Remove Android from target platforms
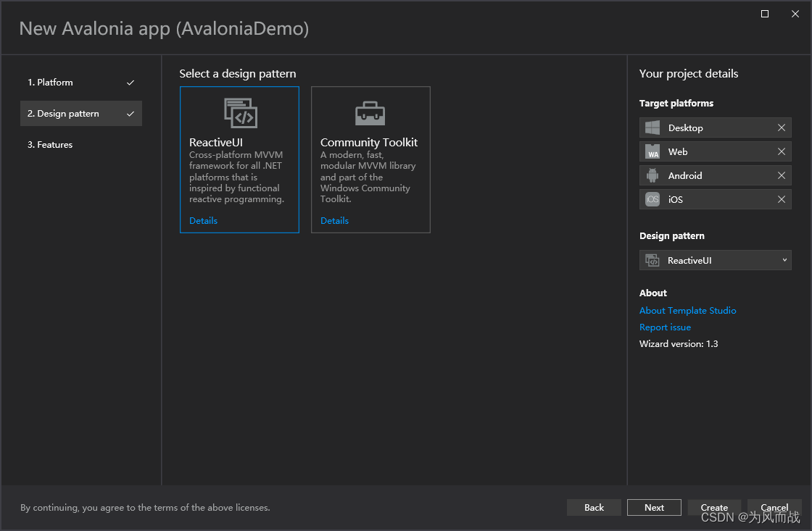Screen dimensions: 812x531 point(782,175)
